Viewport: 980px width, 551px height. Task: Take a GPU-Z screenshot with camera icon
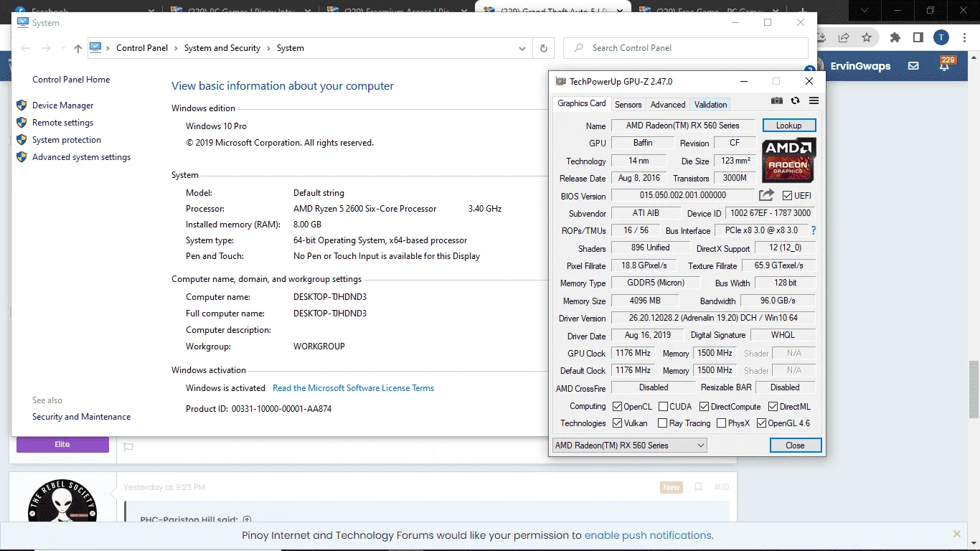click(x=777, y=101)
